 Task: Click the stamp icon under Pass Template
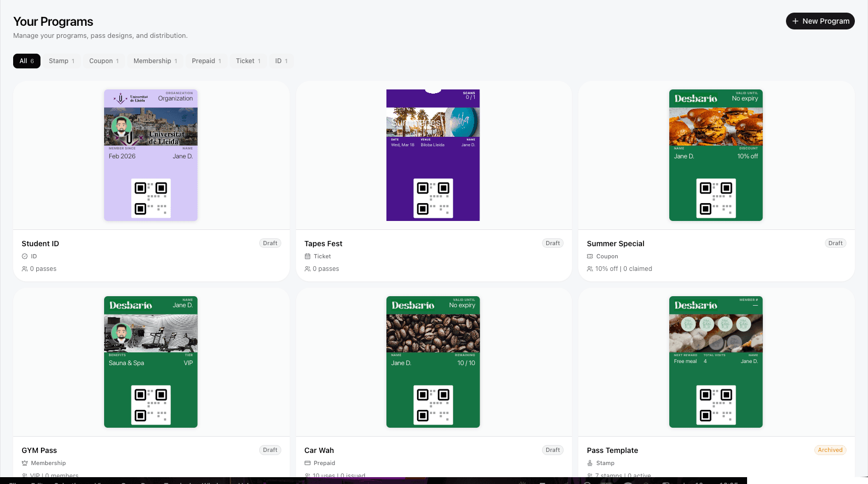click(590, 463)
